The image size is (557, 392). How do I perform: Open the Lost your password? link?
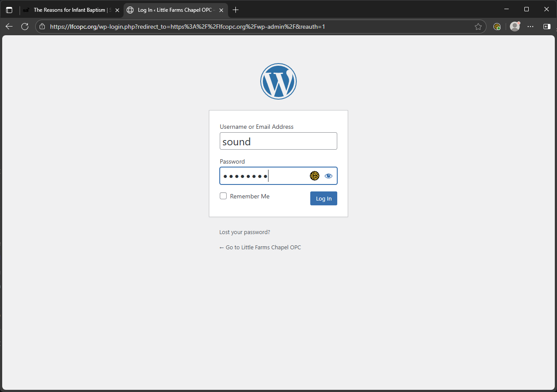(x=245, y=232)
